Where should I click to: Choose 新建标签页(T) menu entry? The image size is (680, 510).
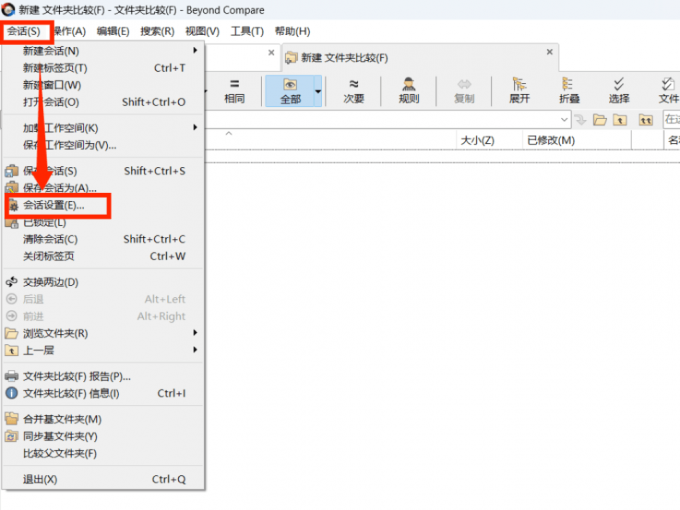[x=103, y=68]
